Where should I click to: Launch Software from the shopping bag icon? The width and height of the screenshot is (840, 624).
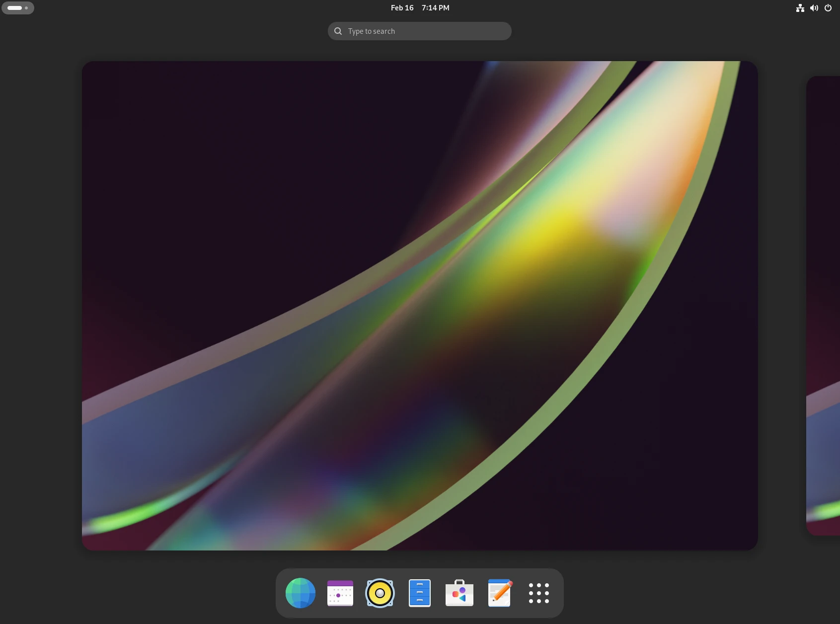[459, 593]
